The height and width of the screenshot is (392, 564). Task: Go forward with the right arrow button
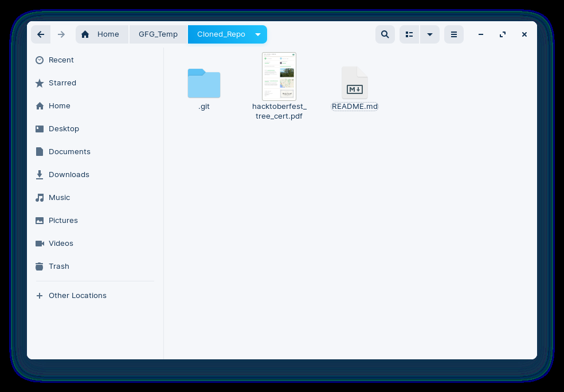(x=61, y=34)
